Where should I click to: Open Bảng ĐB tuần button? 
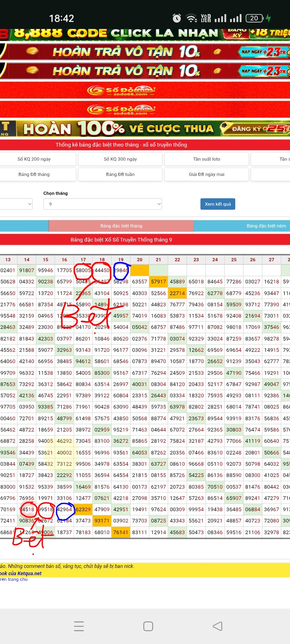[x=120, y=174]
